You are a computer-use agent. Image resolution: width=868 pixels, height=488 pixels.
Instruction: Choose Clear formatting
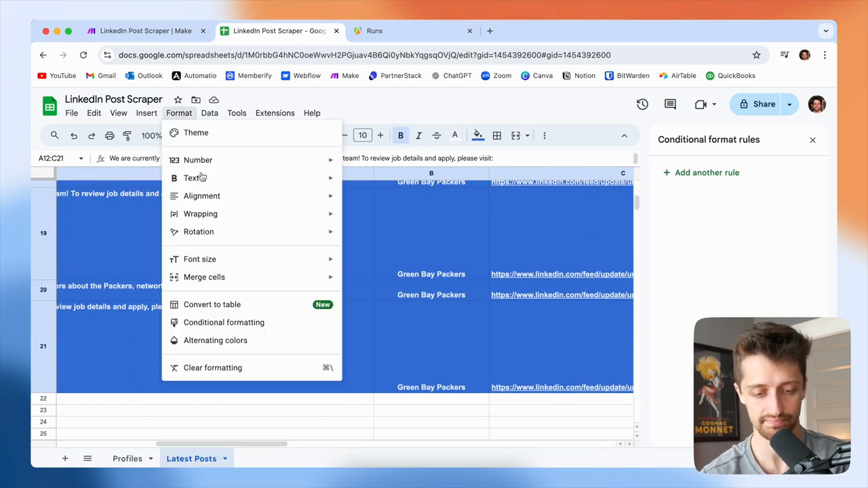252,368
